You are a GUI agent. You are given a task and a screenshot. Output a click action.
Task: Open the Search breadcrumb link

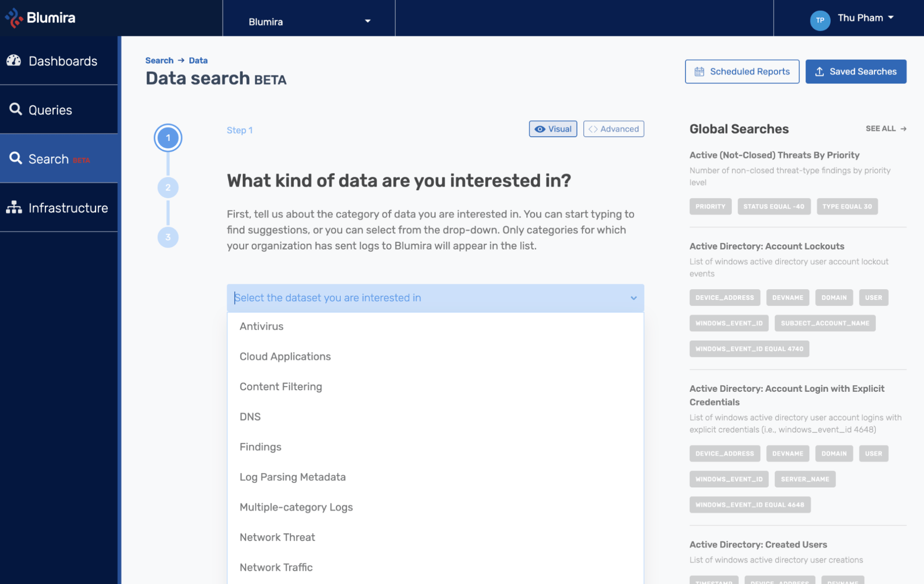pos(159,60)
